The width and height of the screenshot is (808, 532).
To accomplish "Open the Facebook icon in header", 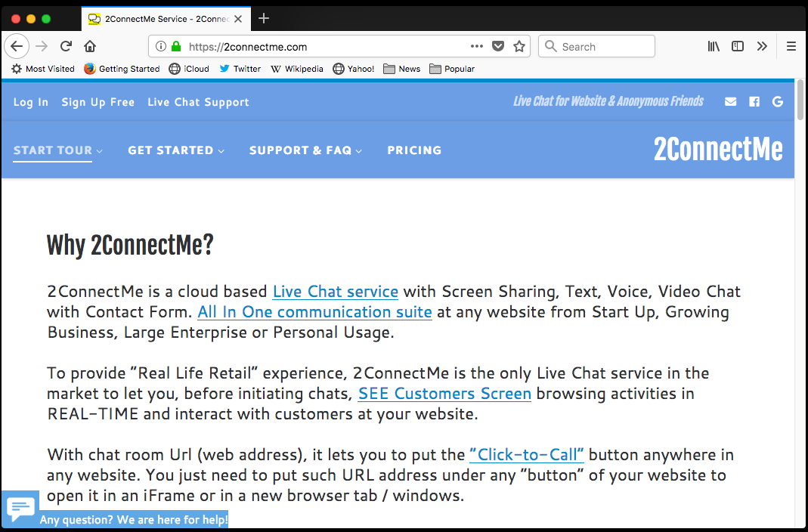I will coord(754,101).
